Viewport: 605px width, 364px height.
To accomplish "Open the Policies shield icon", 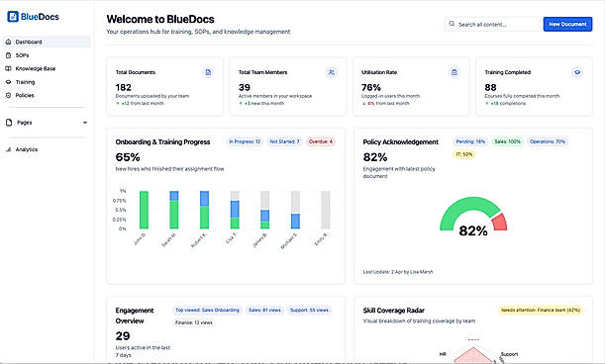I will [x=9, y=95].
